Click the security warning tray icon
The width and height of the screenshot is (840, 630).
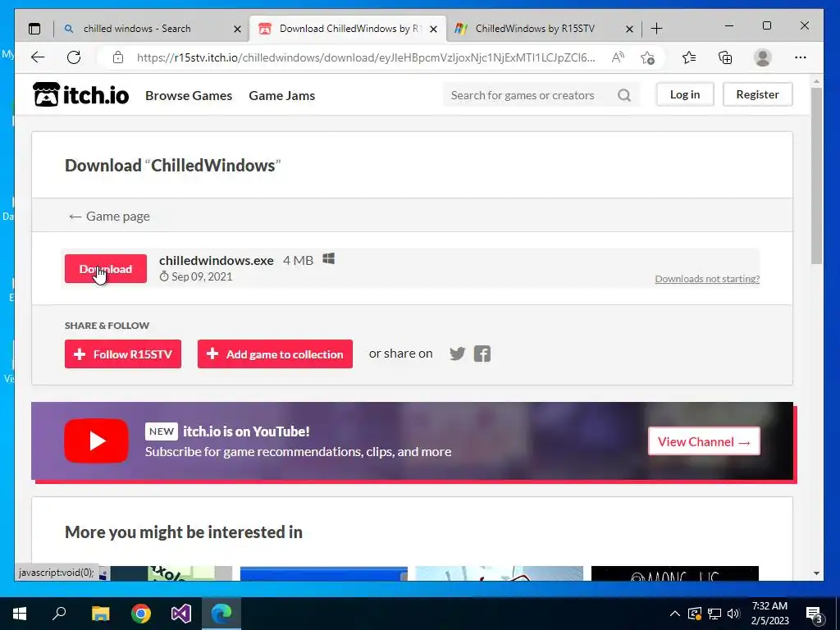tap(694, 614)
